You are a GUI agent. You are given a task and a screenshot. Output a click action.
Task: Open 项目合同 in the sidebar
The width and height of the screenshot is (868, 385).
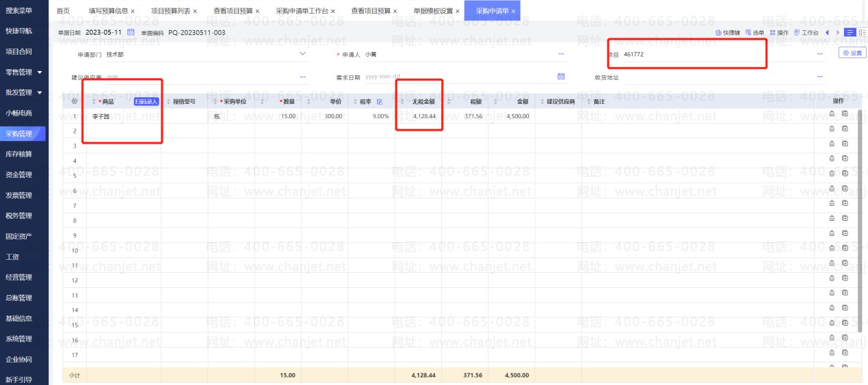pyautogui.click(x=19, y=51)
